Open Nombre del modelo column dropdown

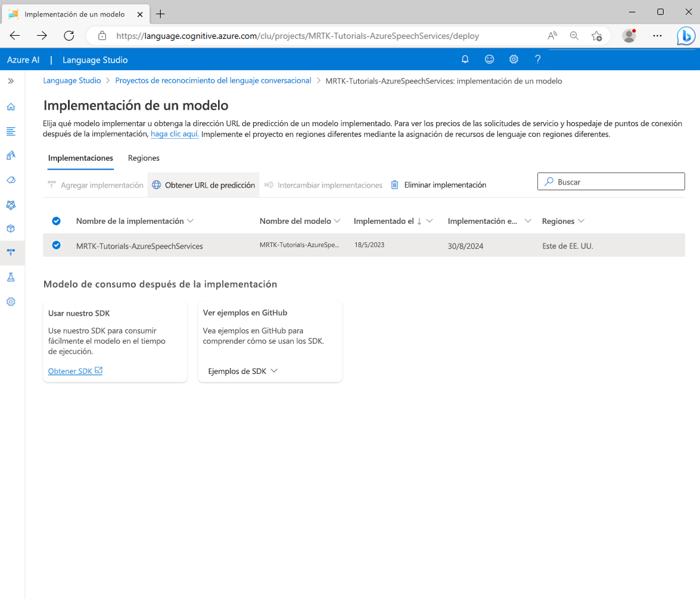coord(337,221)
